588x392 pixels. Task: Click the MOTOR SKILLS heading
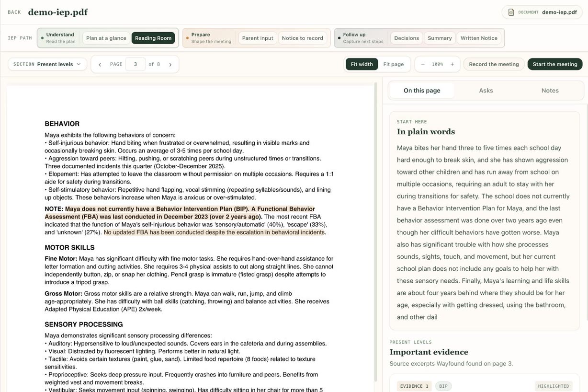pos(69,248)
